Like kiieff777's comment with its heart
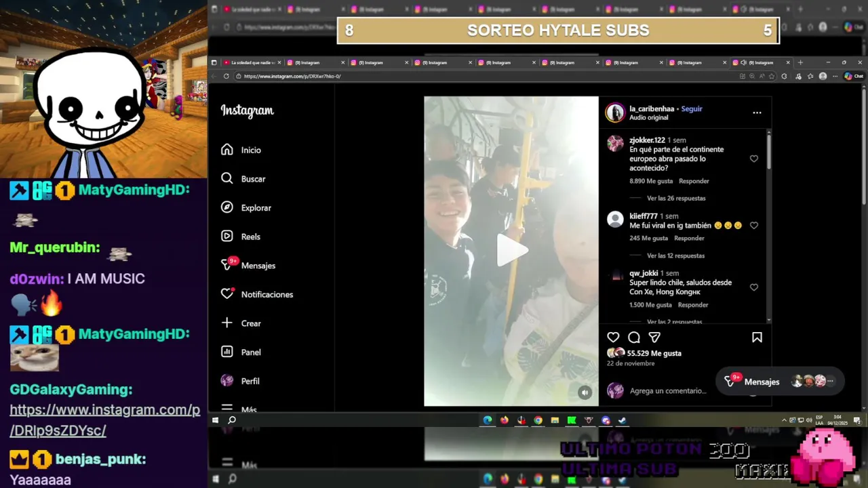The height and width of the screenshot is (488, 868). tap(754, 226)
